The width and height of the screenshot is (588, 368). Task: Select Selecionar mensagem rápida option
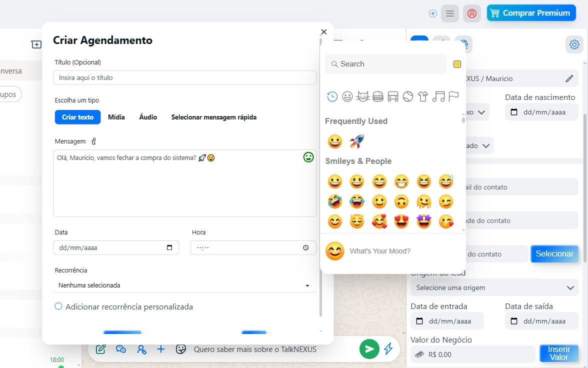click(213, 117)
